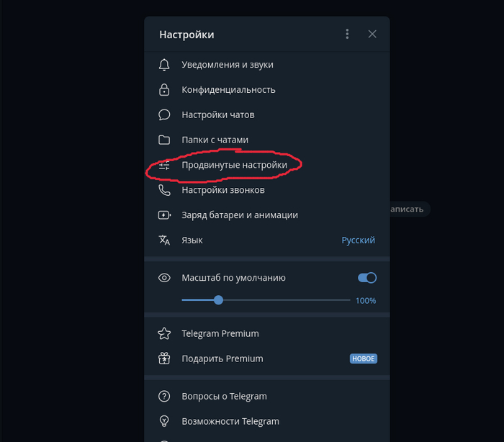
Task: Click the interface scale slider handle
Action: coord(218,300)
